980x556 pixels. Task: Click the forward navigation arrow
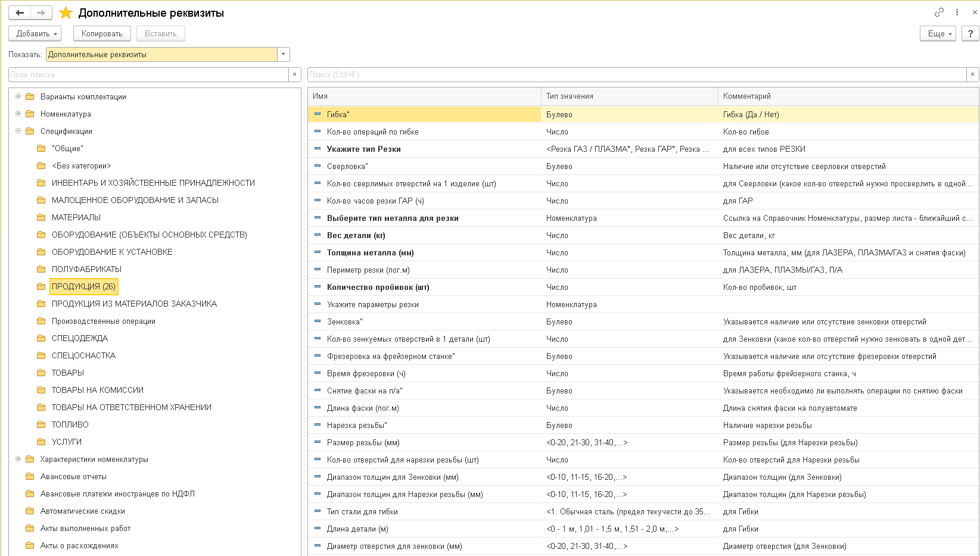click(41, 13)
